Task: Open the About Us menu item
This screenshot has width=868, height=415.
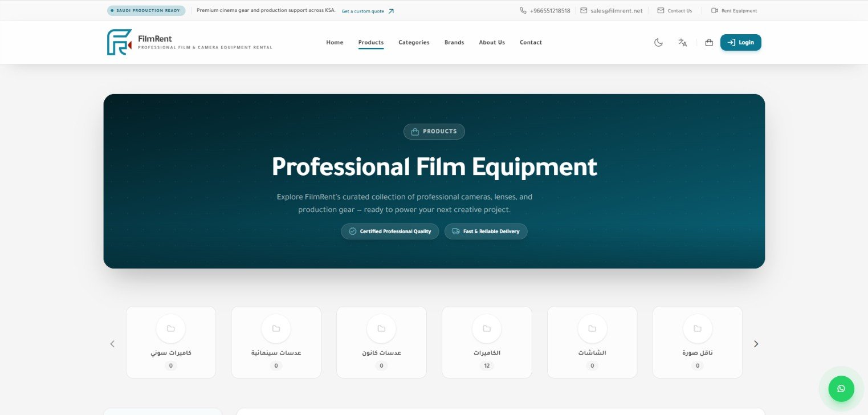Action: (x=492, y=42)
